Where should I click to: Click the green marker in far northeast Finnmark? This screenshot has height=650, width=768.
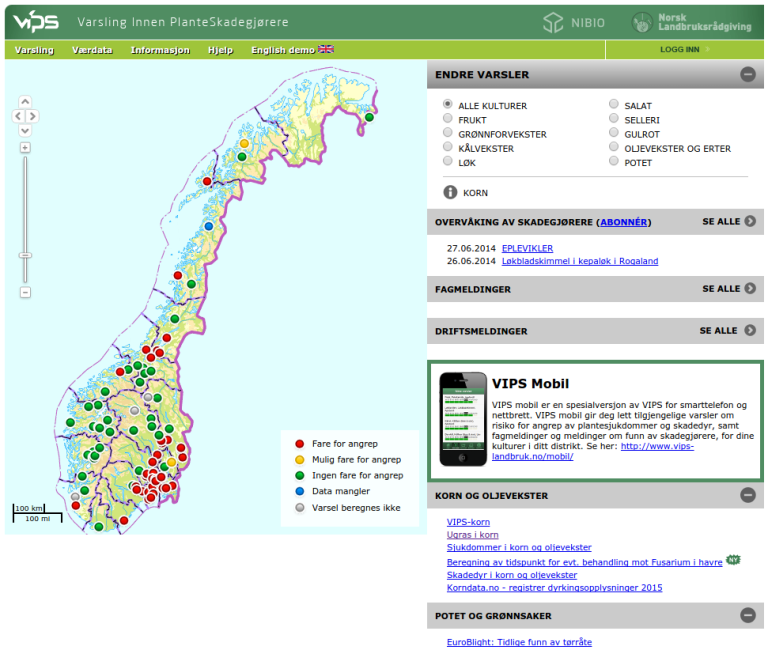(x=369, y=117)
